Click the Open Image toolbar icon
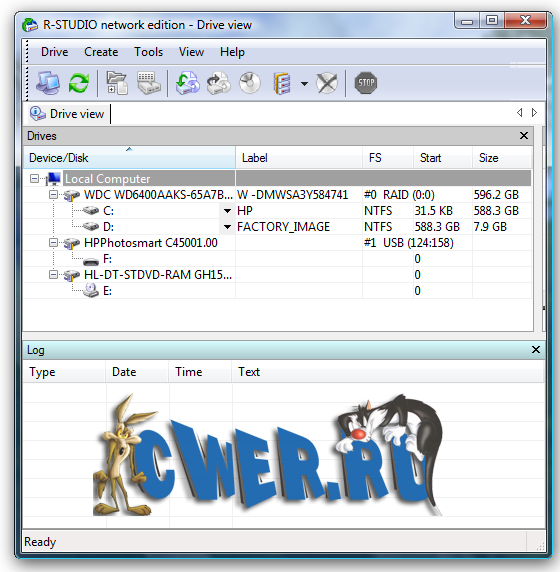This screenshot has width=560, height=572. click(188, 83)
